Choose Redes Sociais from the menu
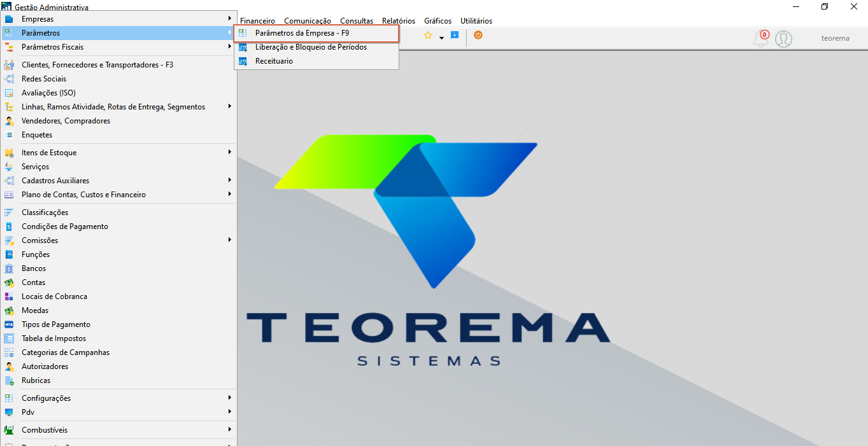This screenshot has height=446, width=868. [118, 79]
